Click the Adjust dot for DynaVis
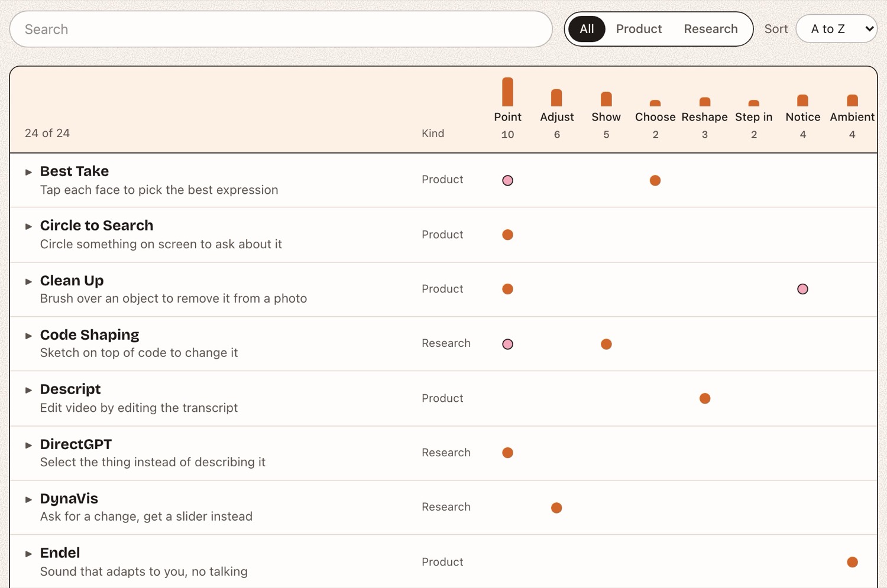The width and height of the screenshot is (887, 588). (x=556, y=508)
